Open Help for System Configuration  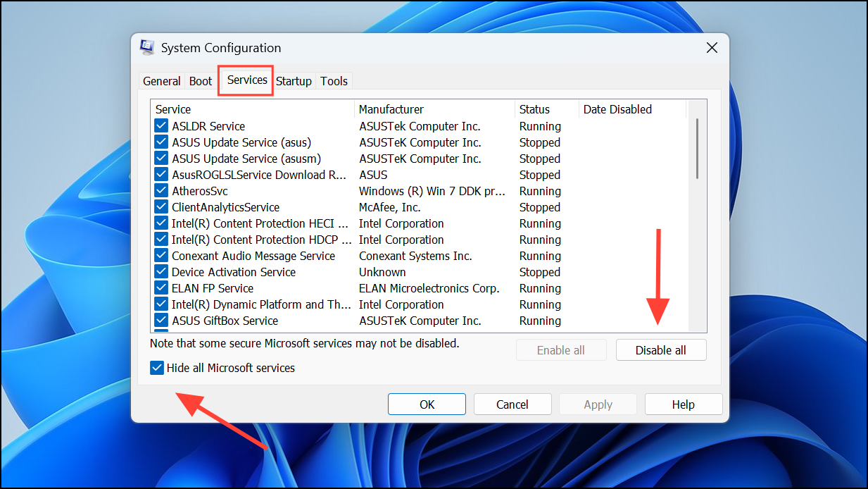683,404
